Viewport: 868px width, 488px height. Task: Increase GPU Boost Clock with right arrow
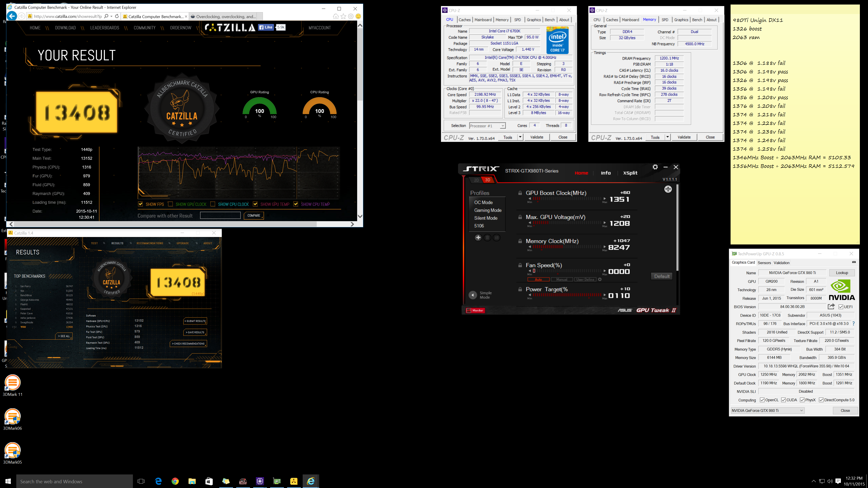tap(605, 199)
